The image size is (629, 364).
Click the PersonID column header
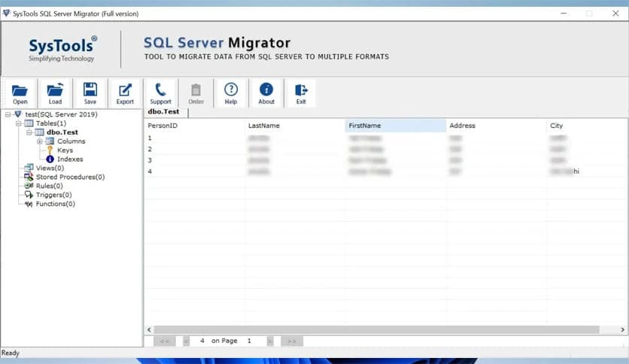pos(194,126)
